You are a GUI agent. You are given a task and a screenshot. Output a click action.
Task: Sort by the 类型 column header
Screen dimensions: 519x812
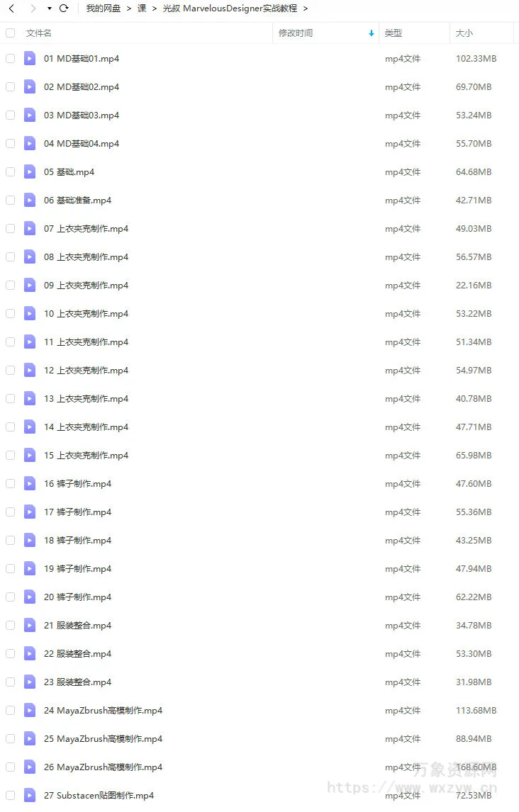[x=393, y=33]
